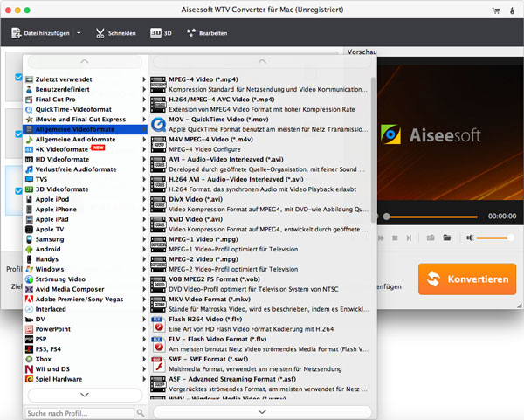Click the Android robot category icon
The width and height of the screenshot is (524, 420).
pos(30,249)
